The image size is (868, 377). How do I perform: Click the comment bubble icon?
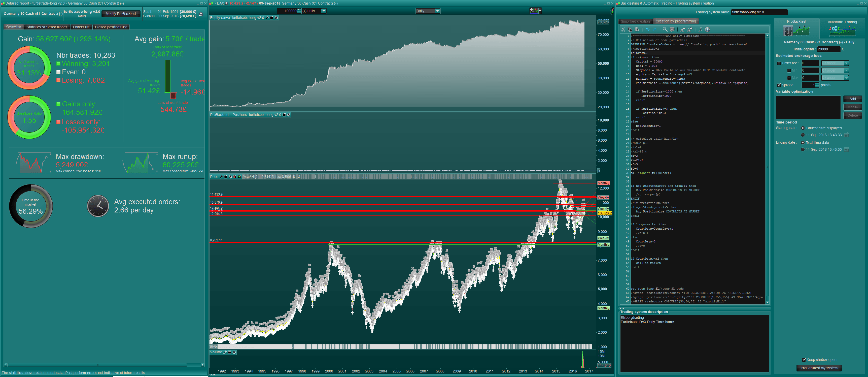point(672,30)
